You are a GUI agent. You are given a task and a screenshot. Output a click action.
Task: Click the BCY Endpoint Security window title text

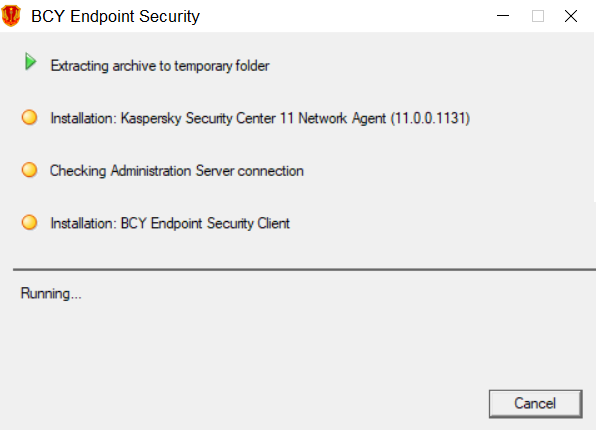(x=116, y=16)
